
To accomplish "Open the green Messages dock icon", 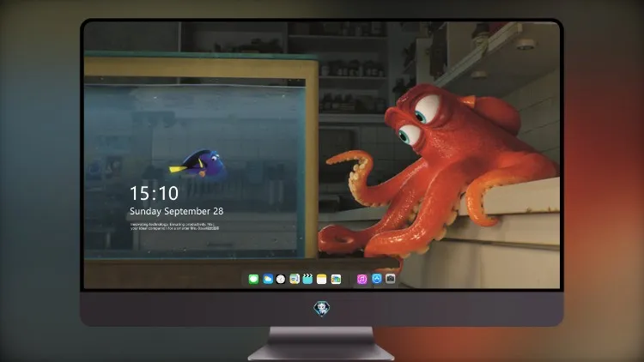I will coord(253,279).
